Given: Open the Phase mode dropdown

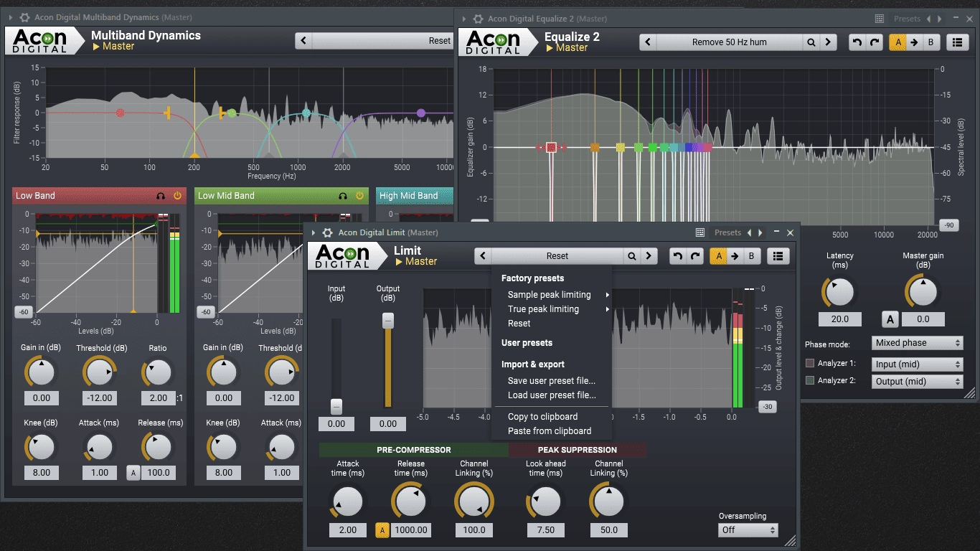Looking at the screenshot, I should pos(917,343).
